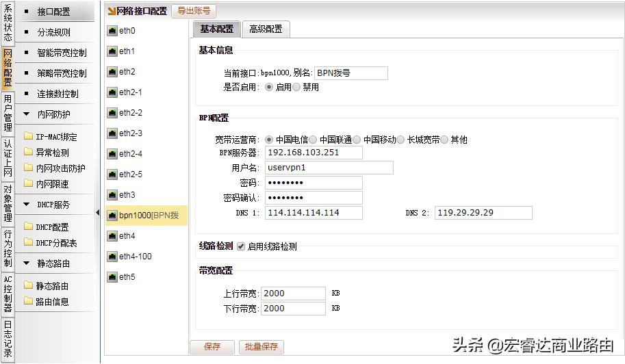Collapse the DHCP服务 menu group

click(27, 205)
